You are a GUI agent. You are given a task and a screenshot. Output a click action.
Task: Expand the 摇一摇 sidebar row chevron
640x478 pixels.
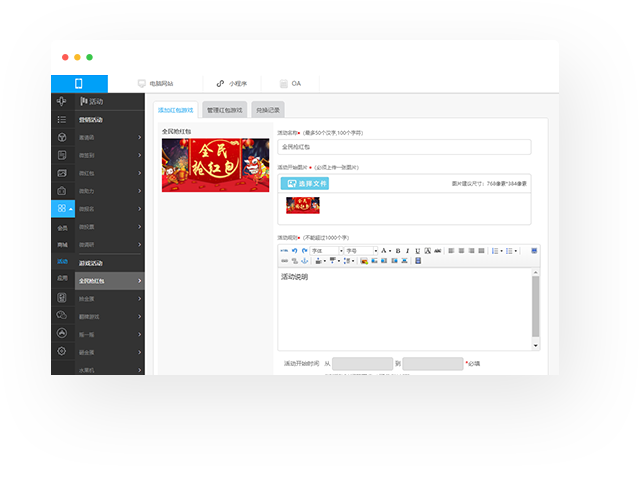point(140,334)
